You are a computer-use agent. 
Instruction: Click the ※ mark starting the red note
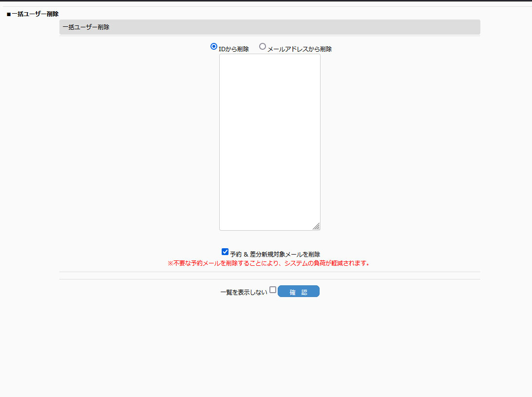pos(171,263)
